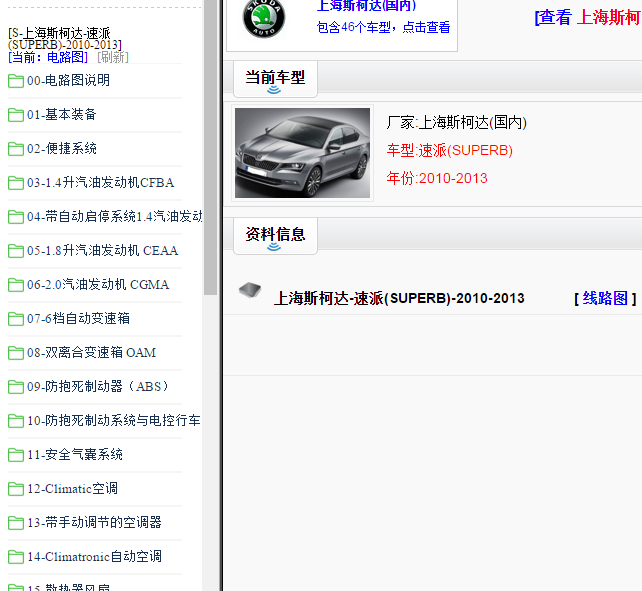The width and height of the screenshot is (642, 591).
Task: Click folder icon beside 03-1.4升汽油发动机CFBA
Action: coord(16,183)
